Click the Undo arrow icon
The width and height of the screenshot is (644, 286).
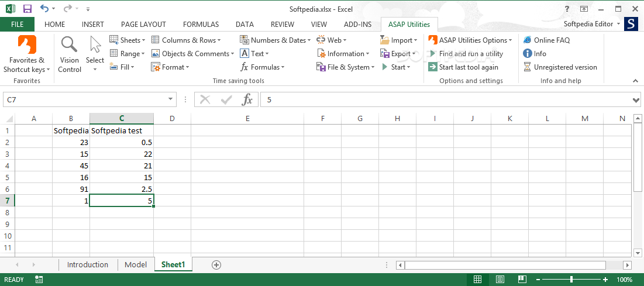[x=44, y=8]
